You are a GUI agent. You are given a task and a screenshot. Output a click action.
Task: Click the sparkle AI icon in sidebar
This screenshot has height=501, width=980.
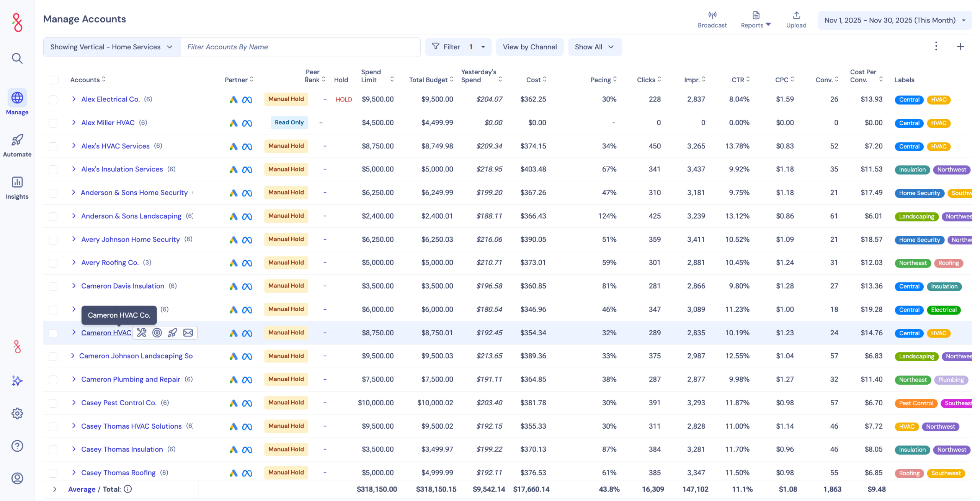coord(17,380)
